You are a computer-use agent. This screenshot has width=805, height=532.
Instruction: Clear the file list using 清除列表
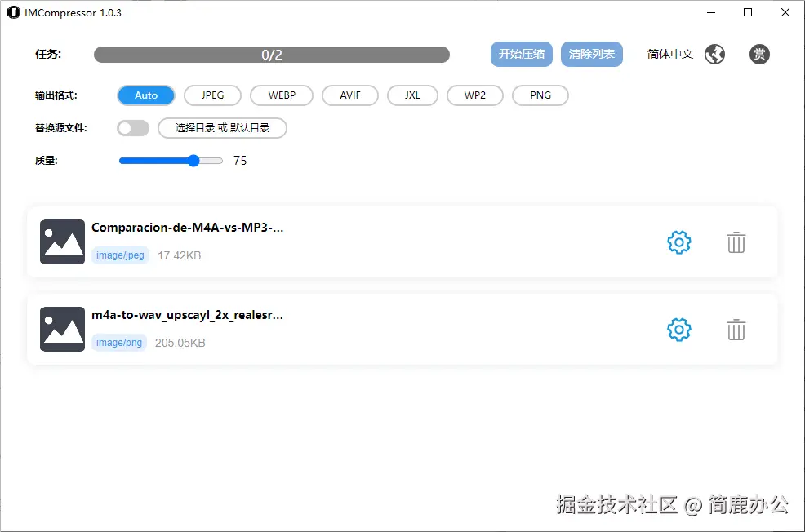(591, 54)
